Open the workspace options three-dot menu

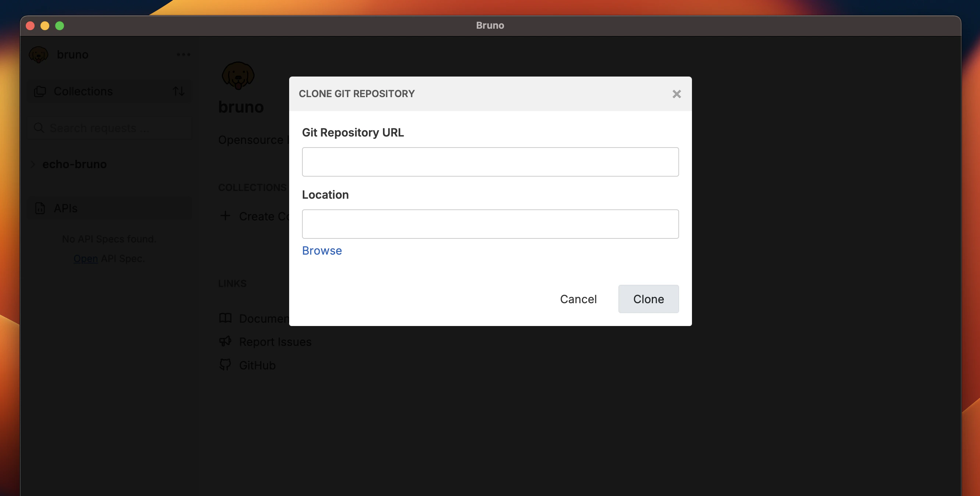pyautogui.click(x=184, y=54)
